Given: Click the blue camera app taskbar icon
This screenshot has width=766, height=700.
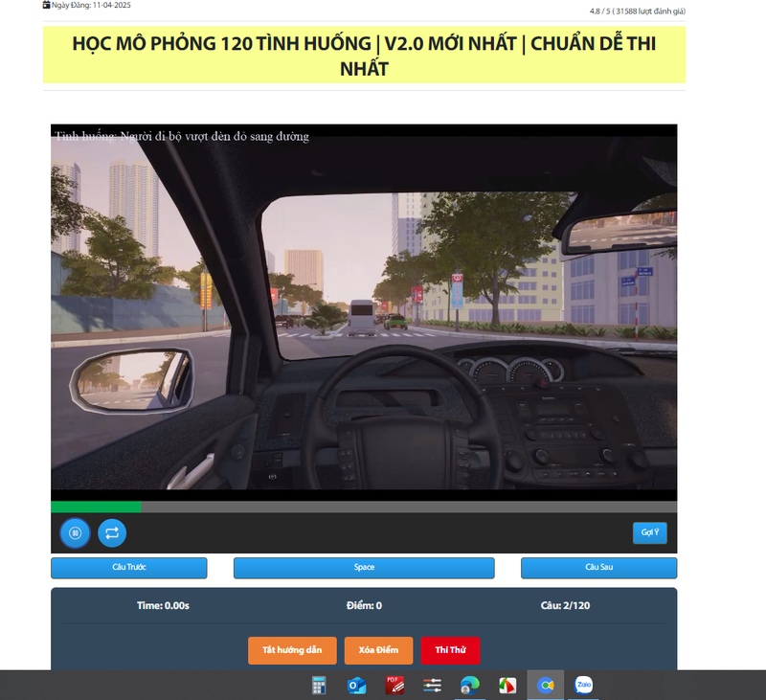Looking at the screenshot, I should [546, 685].
